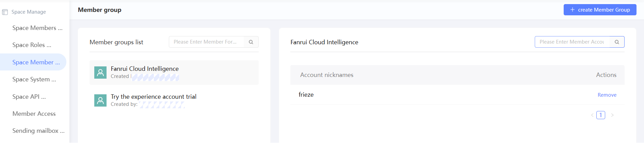
Task: Remove frieze from the member group
Action: [x=607, y=95]
